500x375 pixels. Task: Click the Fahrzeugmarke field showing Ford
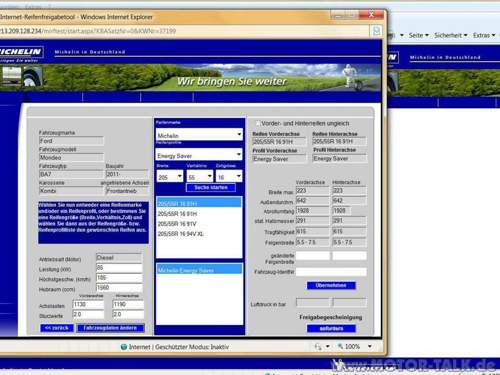click(x=71, y=141)
